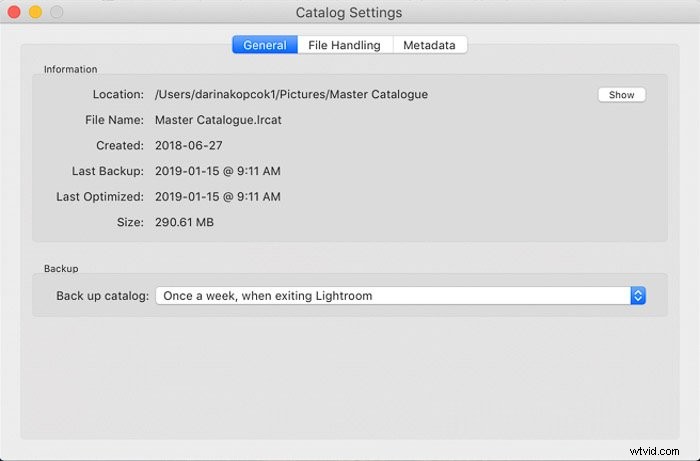
Task: Select the Metadata tab
Action: 429,45
